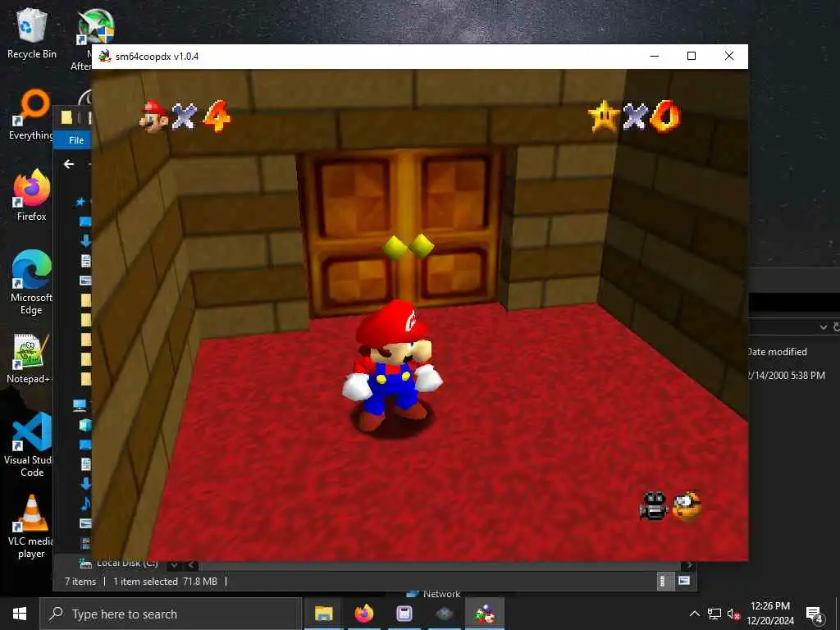Minimize the sm64coopdx window

point(654,57)
